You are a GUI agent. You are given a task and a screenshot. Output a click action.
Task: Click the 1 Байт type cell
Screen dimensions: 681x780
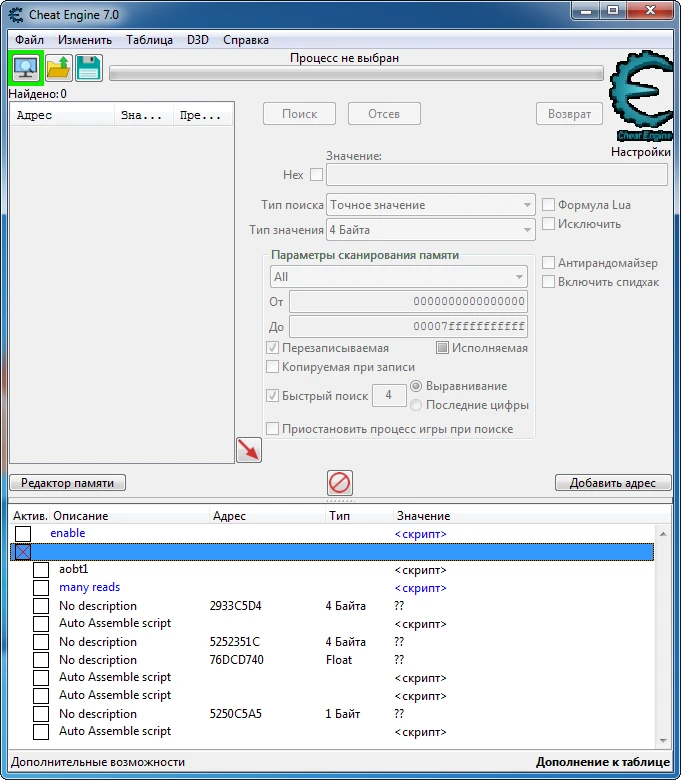click(x=343, y=713)
